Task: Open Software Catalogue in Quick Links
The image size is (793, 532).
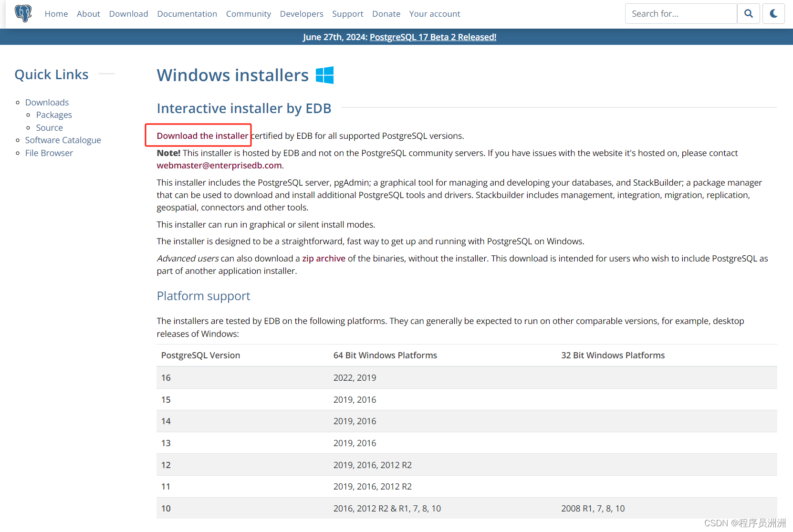Action: pos(63,140)
